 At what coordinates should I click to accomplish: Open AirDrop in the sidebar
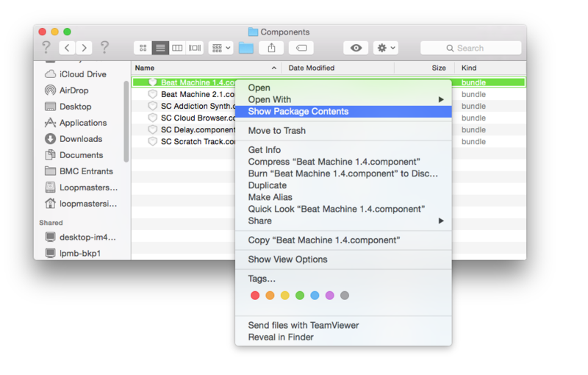tap(73, 90)
